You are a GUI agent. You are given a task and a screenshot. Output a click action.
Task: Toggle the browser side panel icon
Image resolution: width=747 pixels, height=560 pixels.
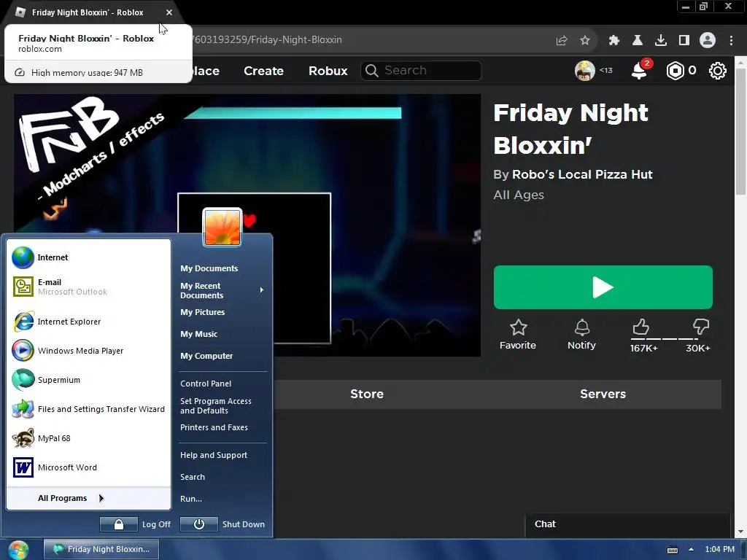click(684, 41)
